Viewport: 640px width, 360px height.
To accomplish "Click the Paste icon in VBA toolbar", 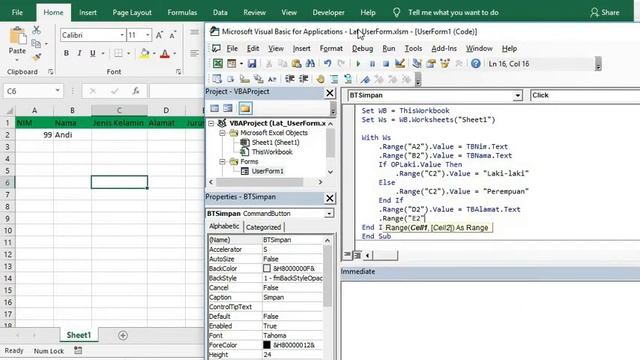I will 296,64.
